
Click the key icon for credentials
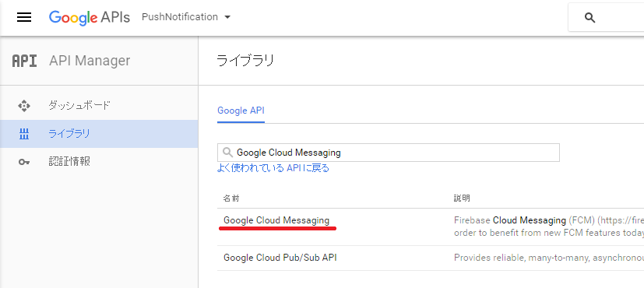point(24,162)
